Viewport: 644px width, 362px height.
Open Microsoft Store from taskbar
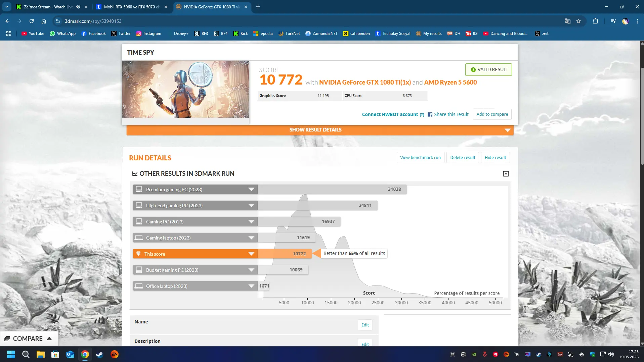coord(55,354)
